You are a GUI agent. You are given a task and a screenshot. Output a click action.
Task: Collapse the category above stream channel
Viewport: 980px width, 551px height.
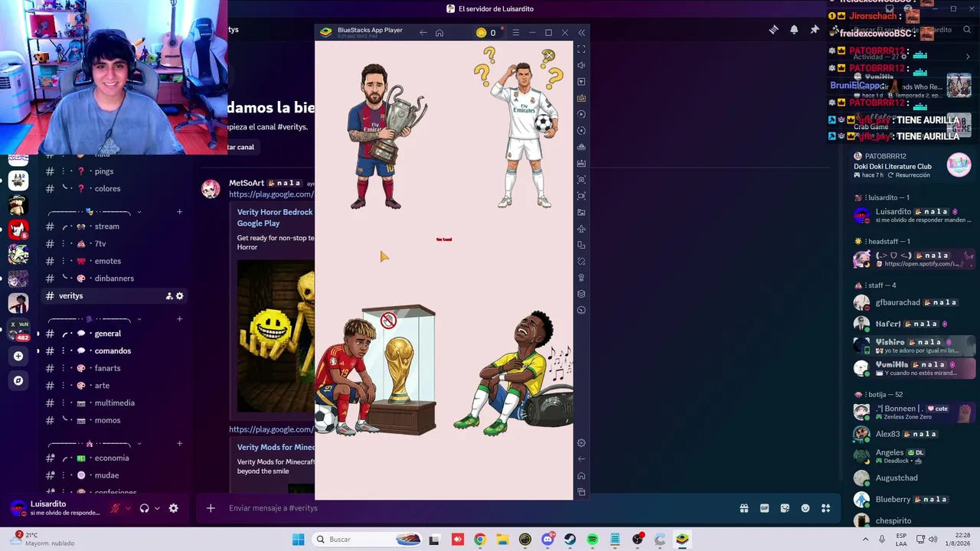95,212
